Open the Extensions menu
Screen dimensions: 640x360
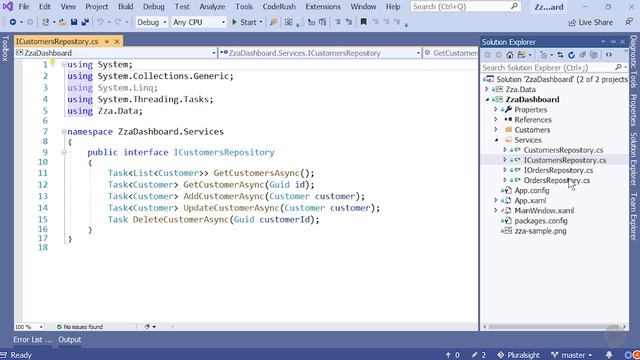point(323,7)
